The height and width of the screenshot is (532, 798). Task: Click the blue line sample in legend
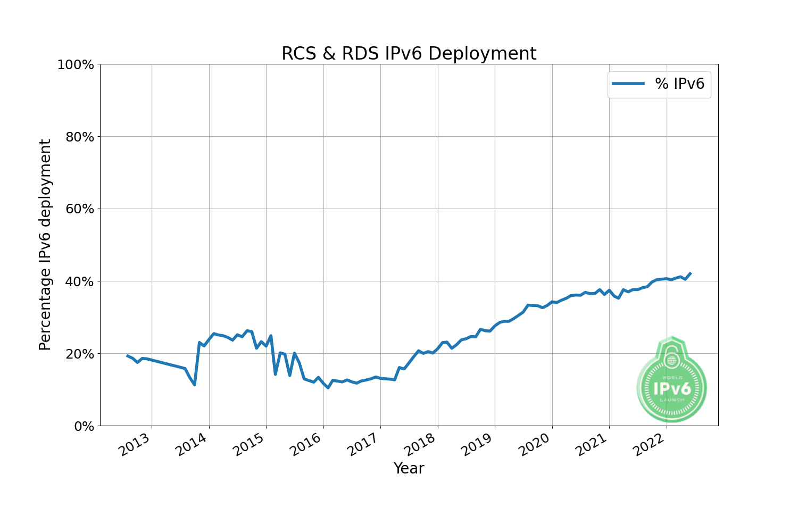(628, 84)
